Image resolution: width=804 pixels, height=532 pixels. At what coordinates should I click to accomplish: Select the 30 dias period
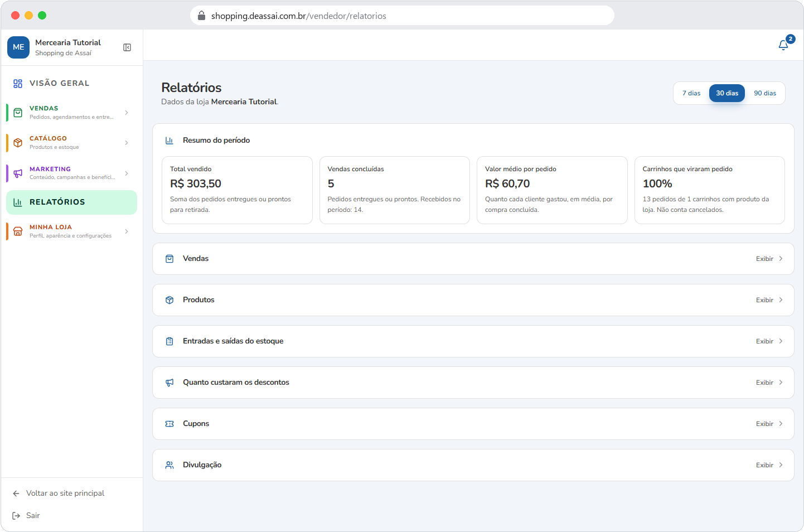click(727, 93)
